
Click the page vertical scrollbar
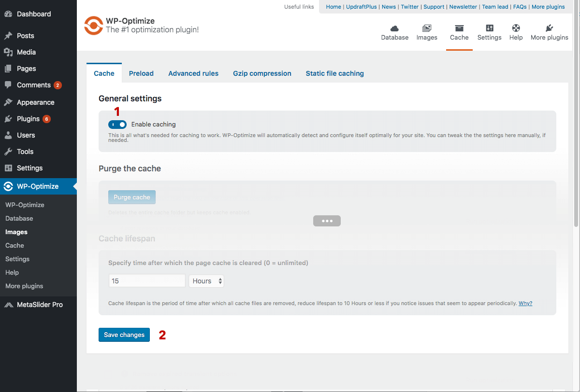coord(576,113)
